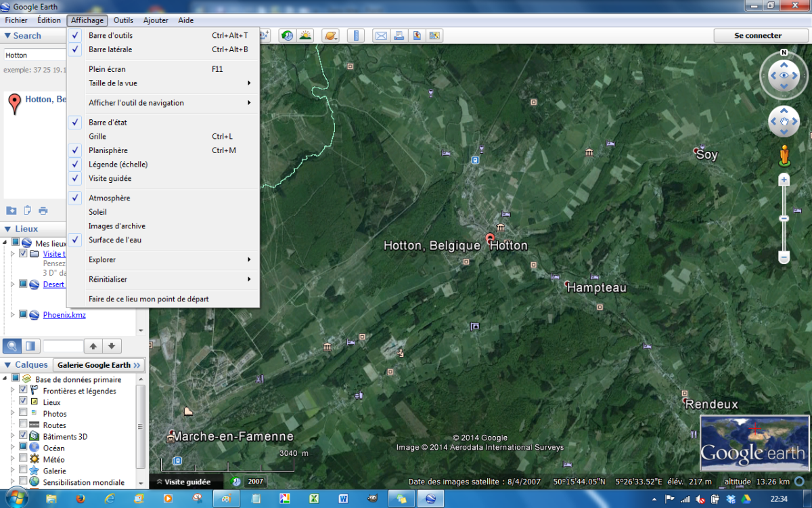Screen dimensions: 812x508
Task: Click the copy to clipboard icon below results
Action: point(28,211)
